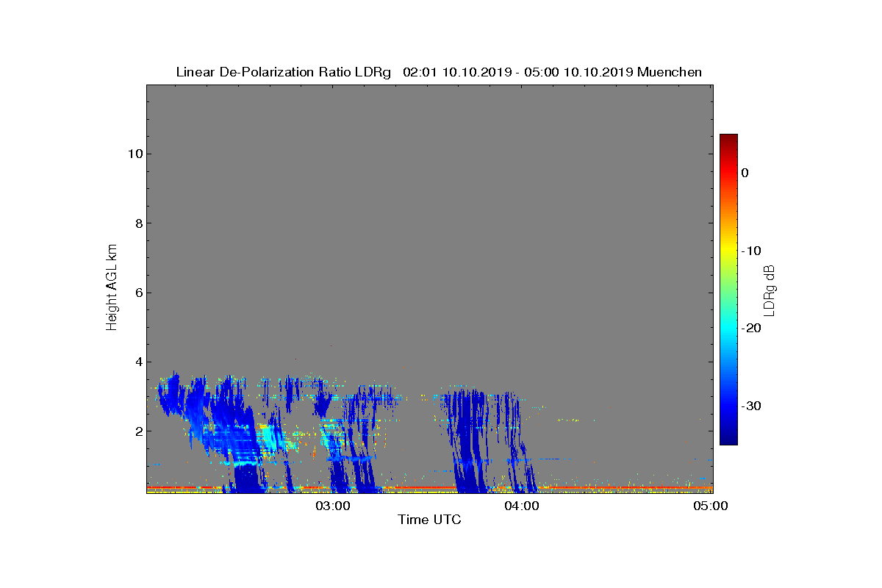Click the colorbar tick label '-20'
Image resolution: width=882 pixels, height=588 pixels.
point(751,328)
